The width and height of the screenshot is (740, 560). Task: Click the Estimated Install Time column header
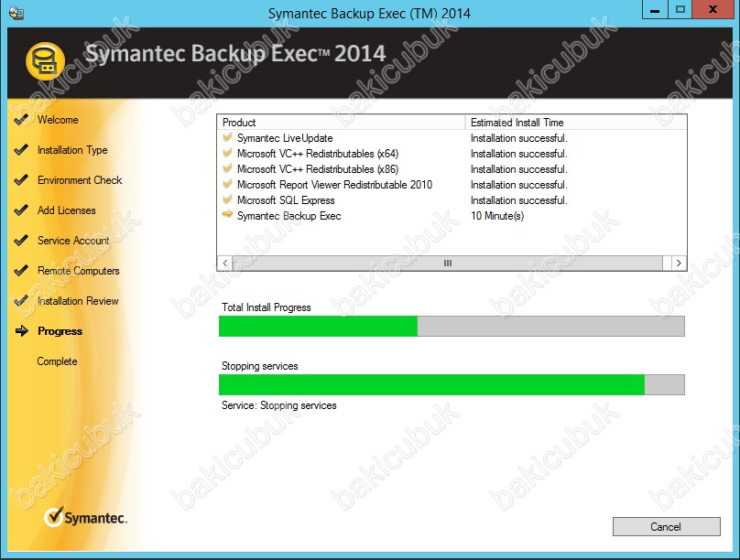click(x=576, y=123)
